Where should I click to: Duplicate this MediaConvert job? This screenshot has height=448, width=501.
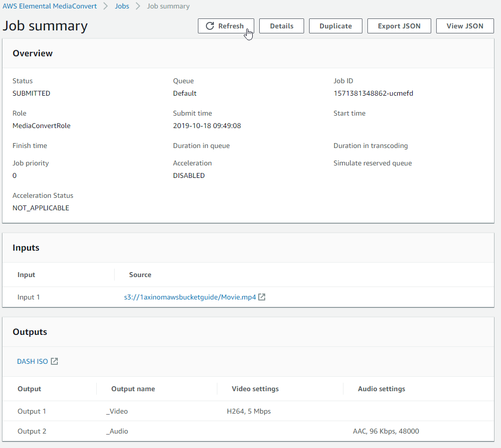click(335, 26)
